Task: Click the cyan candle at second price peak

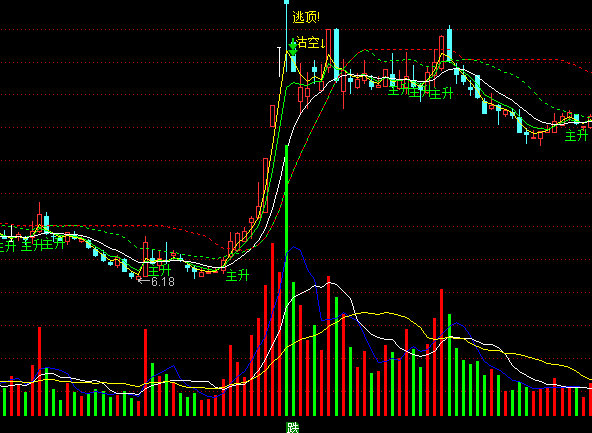Action: click(x=449, y=43)
